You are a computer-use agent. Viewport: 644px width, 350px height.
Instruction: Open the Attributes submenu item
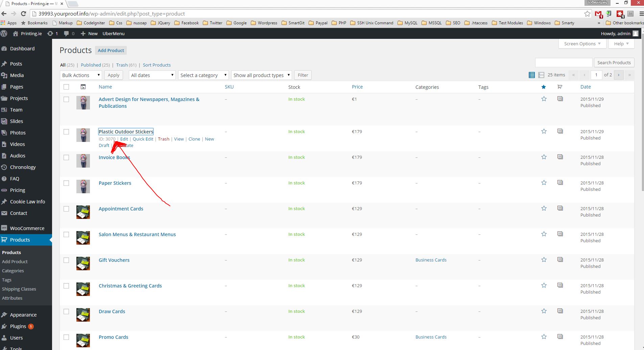(x=12, y=298)
